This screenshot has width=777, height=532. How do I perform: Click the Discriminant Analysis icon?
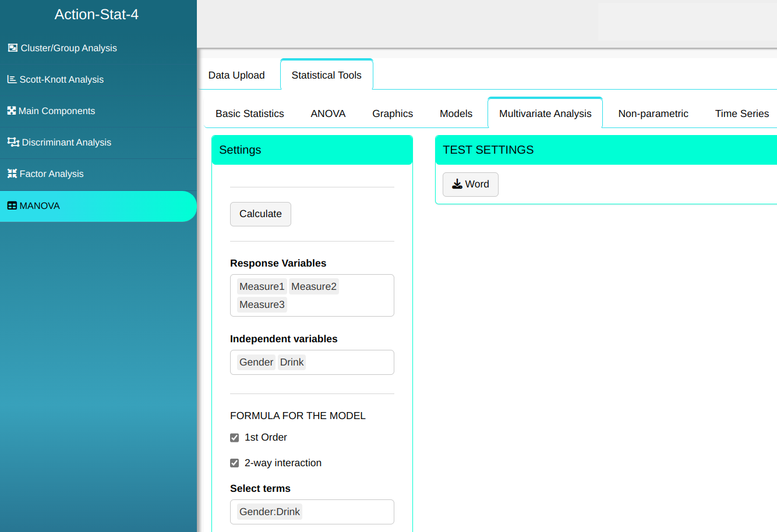coord(13,142)
